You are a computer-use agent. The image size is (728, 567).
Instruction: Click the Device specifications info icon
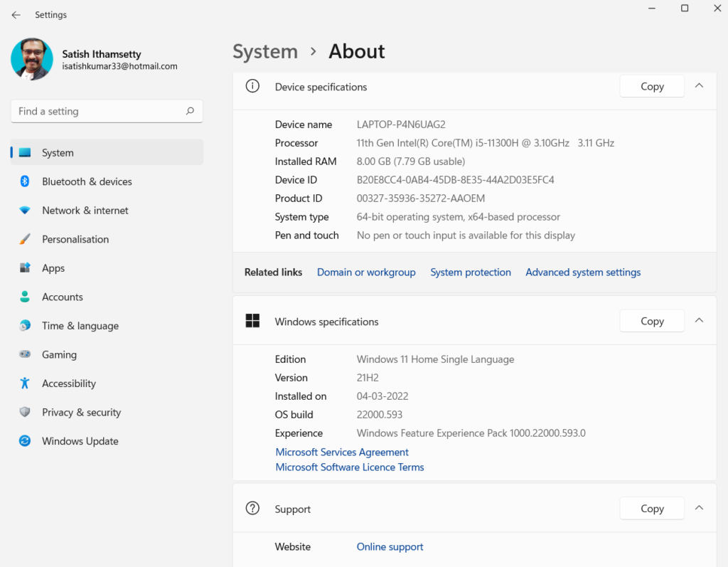(x=252, y=86)
